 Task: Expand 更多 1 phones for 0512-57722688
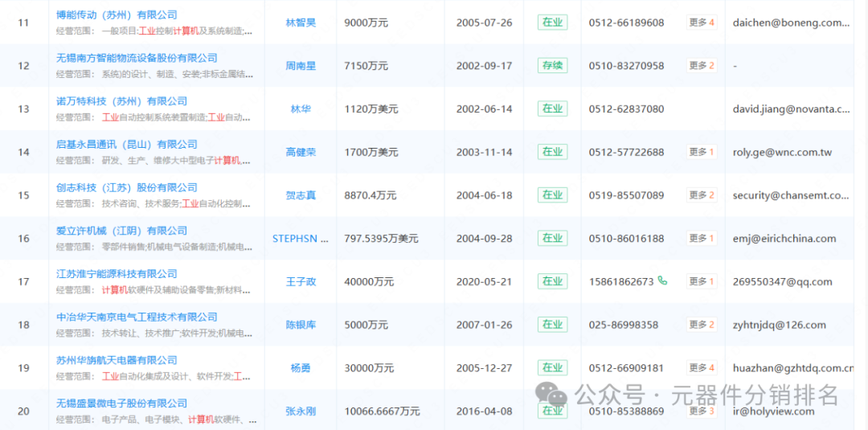[702, 152]
